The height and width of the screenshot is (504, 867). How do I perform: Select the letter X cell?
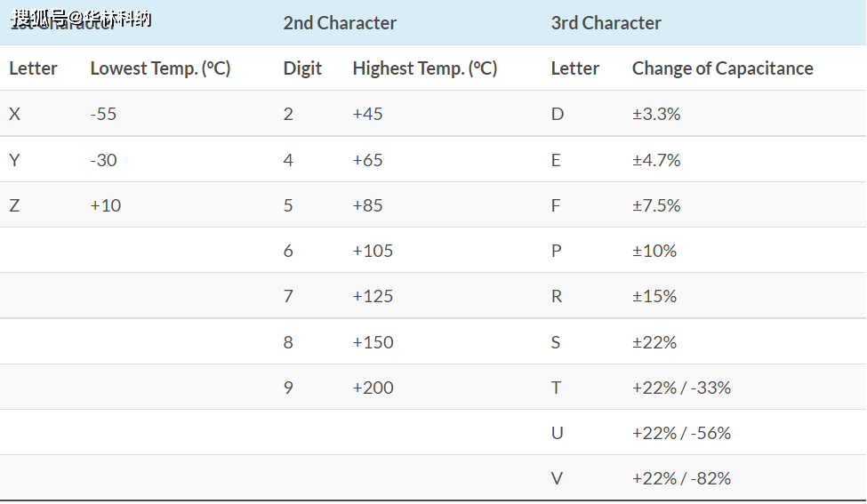(x=14, y=114)
